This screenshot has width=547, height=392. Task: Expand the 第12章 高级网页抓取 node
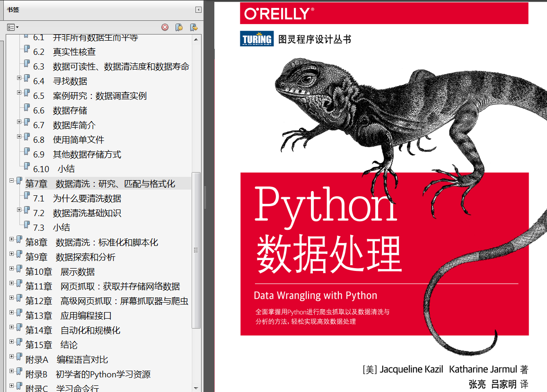(11, 297)
